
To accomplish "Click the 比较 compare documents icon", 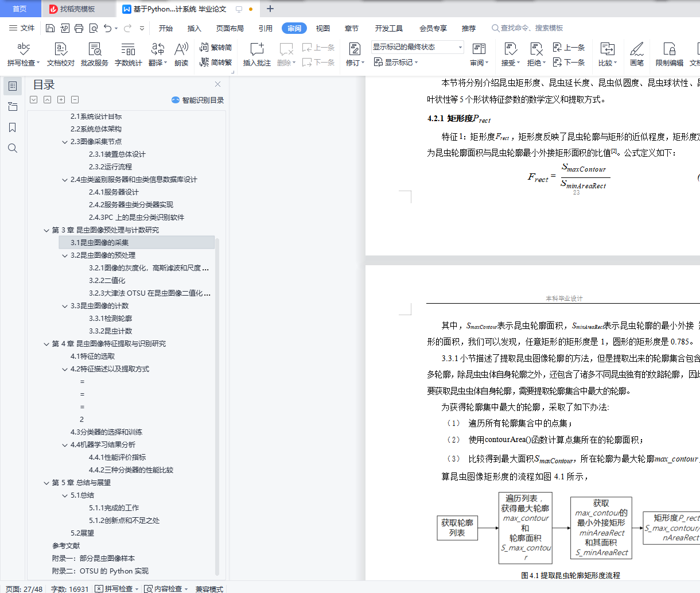I will [607, 49].
